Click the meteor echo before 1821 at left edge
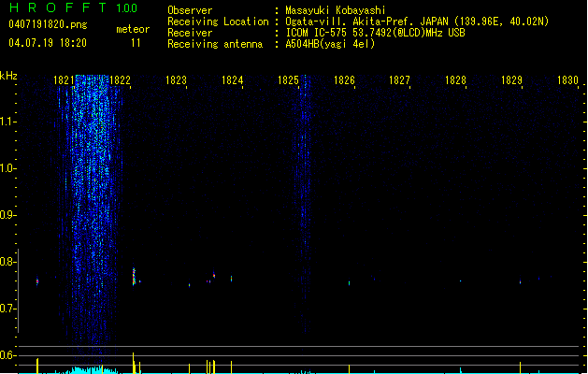The height and width of the screenshot is (374, 588). 37,281
